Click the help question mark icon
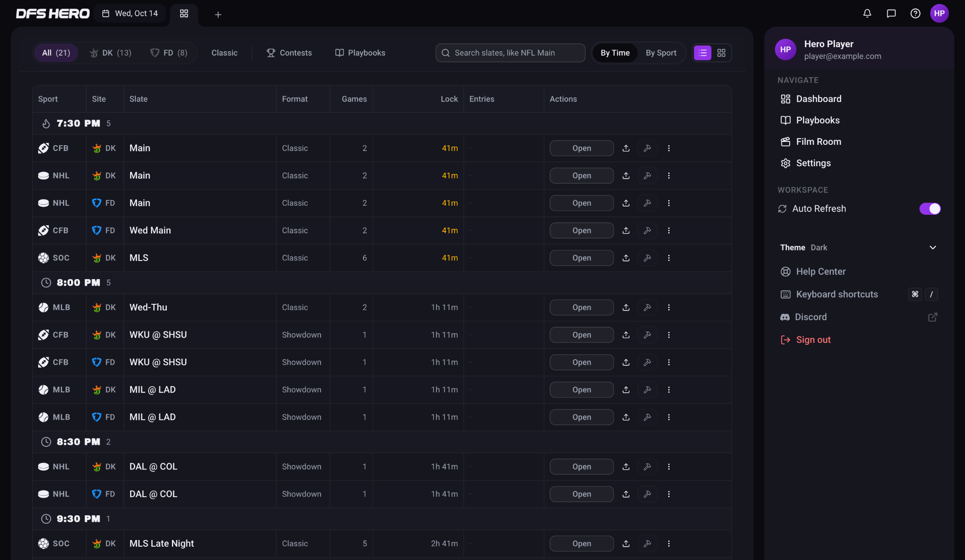 (x=915, y=13)
